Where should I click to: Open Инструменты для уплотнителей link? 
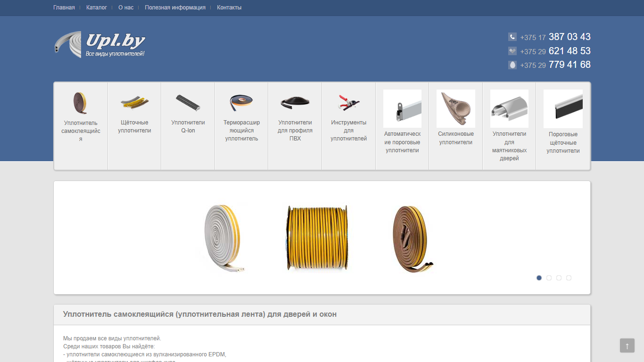349,131
